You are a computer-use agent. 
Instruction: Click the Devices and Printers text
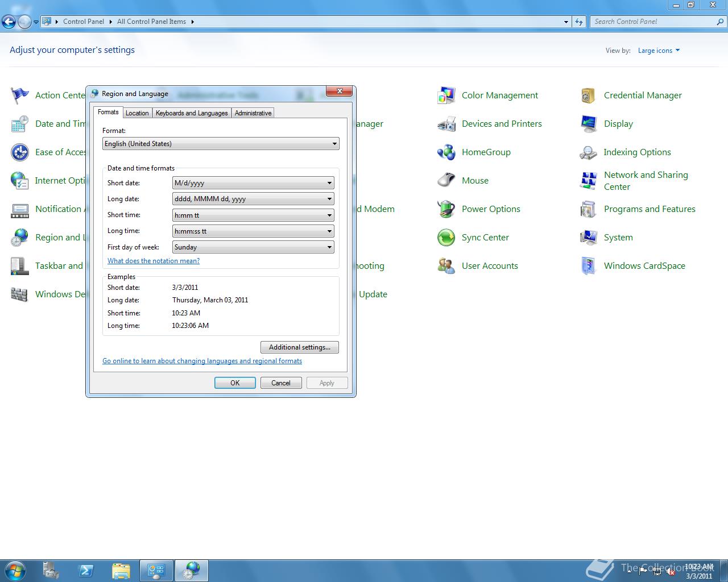pyautogui.click(x=502, y=124)
